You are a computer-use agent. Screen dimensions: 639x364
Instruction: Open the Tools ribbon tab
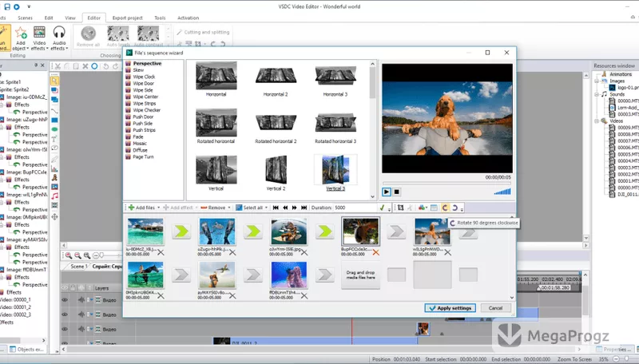[160, 18]
